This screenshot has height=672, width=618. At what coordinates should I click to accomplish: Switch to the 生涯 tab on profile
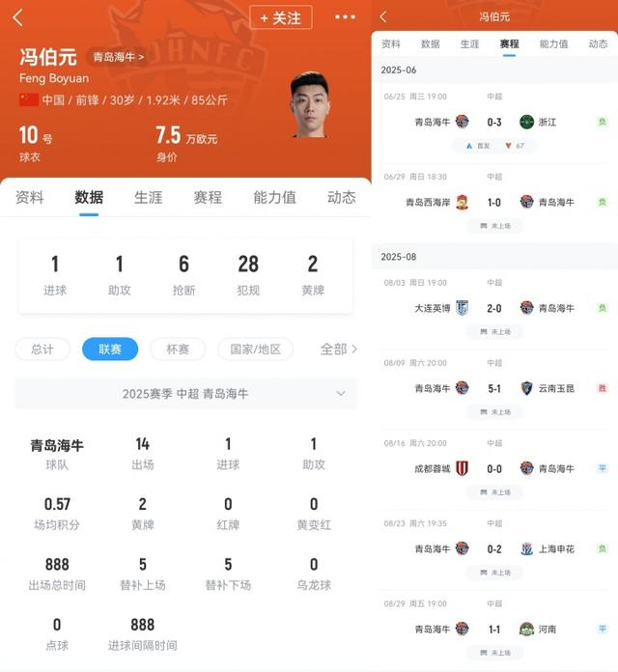coord(149,197)
